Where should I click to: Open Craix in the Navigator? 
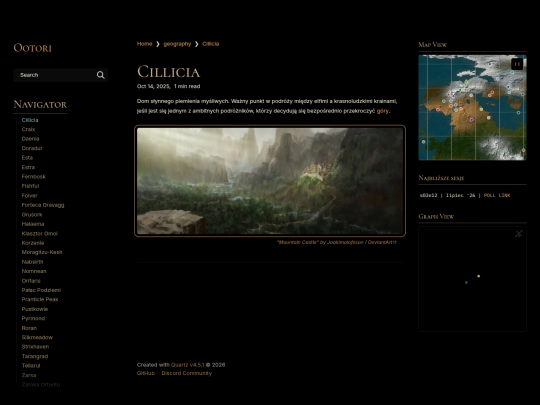point(28,129)
